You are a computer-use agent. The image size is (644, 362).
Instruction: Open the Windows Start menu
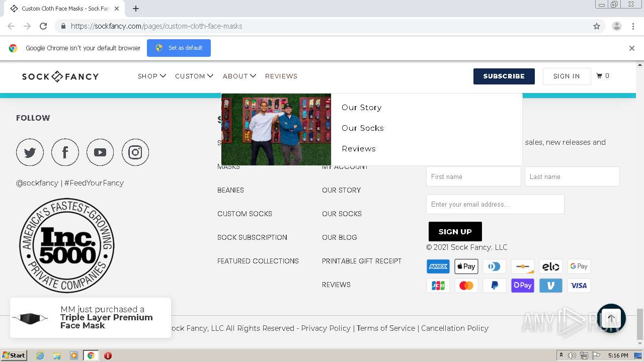(x=14, y=355)
